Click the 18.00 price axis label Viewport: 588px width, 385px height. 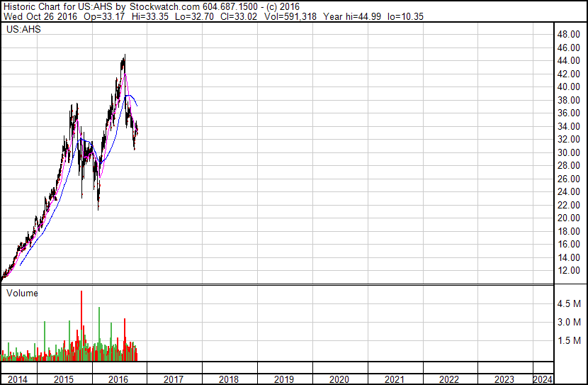[568, 232]
